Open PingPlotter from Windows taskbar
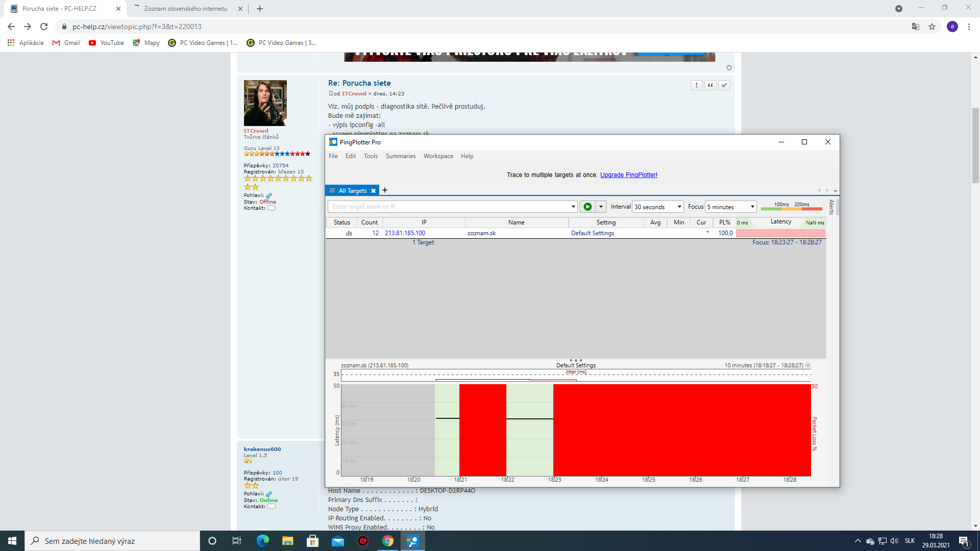The width and height of the screenshot is (980, 551). click(x=412, y=541)
